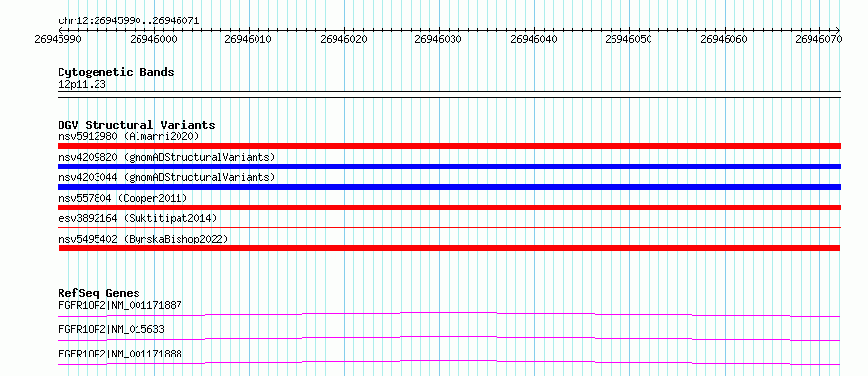The height and width of the screenshot is (376, 868).
Task: Open the nsv4203044 (gnomADStructuralVariants) label
Action: (167, 177)
